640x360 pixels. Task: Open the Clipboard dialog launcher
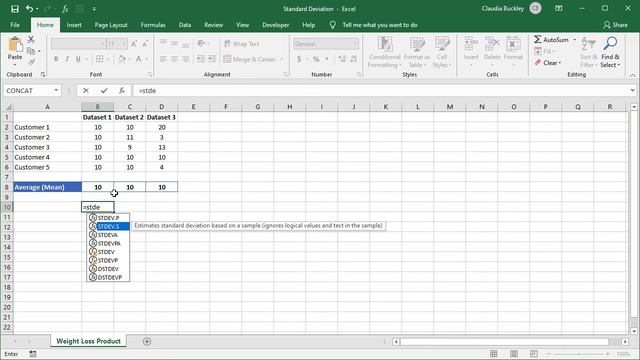pos(43,75)
